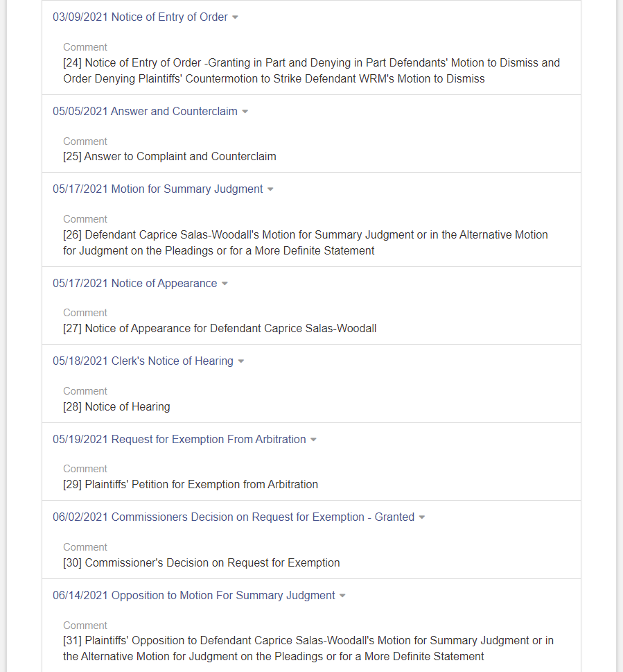Open the 03/09/2021 Notice of Entry of Order link

(140, 17)
